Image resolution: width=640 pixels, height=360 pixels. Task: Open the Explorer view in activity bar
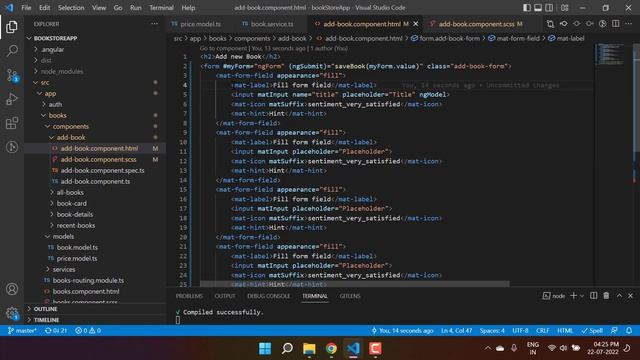click(12, 27)
